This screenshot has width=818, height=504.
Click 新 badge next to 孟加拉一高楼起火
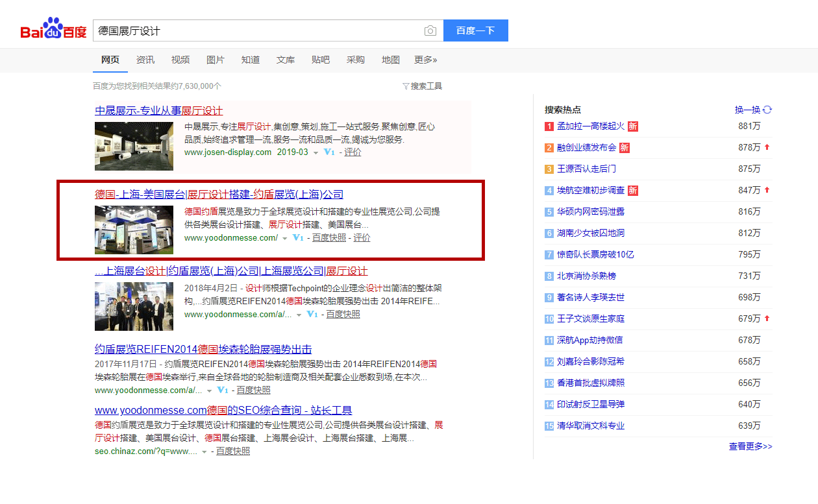point(632,126)
